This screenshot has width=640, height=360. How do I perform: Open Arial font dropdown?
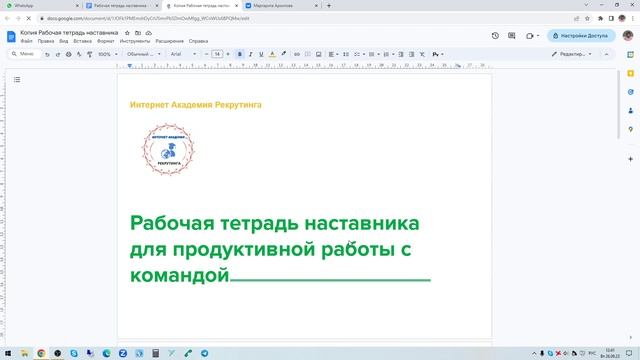[183, 54]
